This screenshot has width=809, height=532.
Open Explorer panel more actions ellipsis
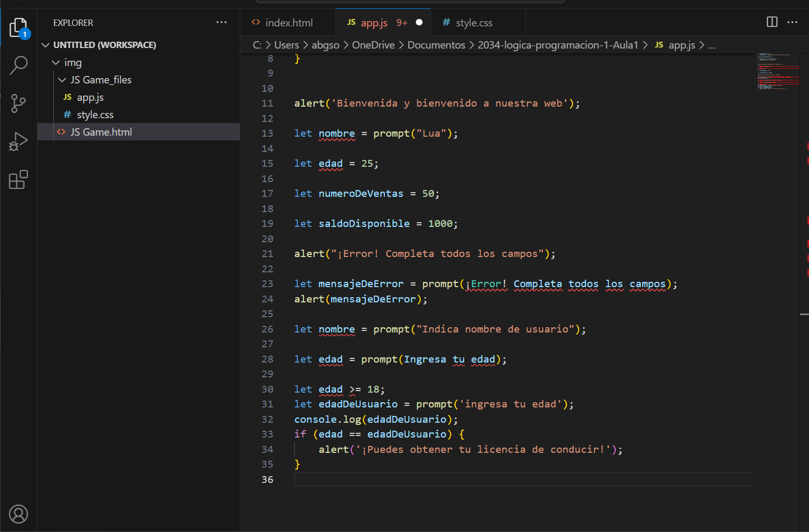pos(221,22)
